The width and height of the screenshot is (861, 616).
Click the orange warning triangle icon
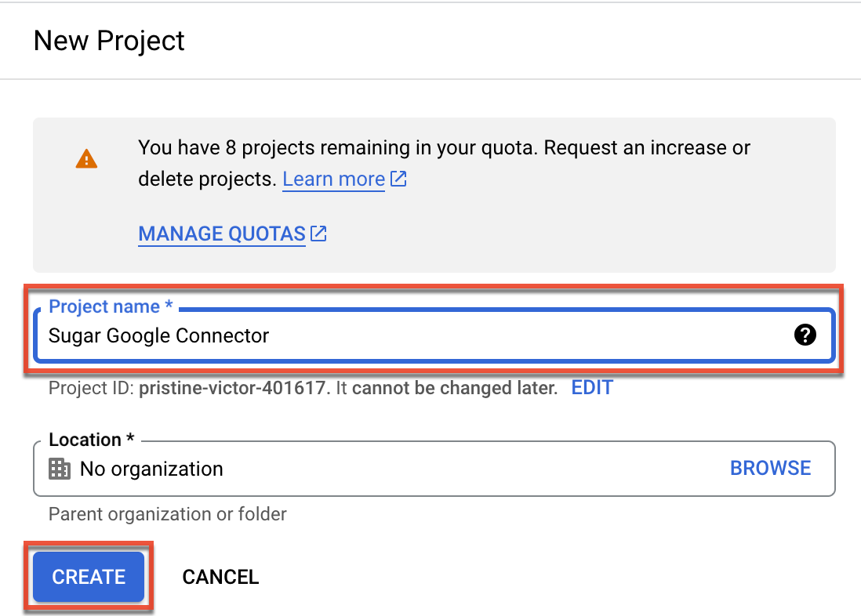point(86,158)
